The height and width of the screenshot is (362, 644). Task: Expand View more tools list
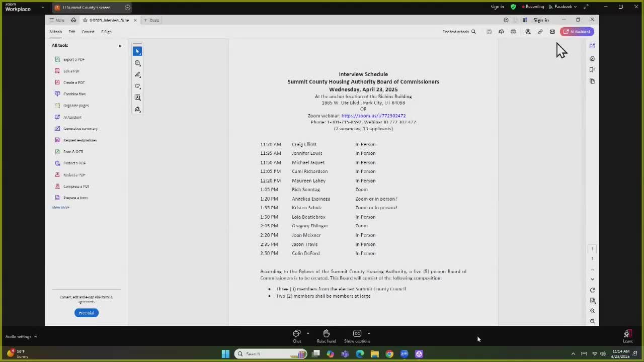point(61,207)
